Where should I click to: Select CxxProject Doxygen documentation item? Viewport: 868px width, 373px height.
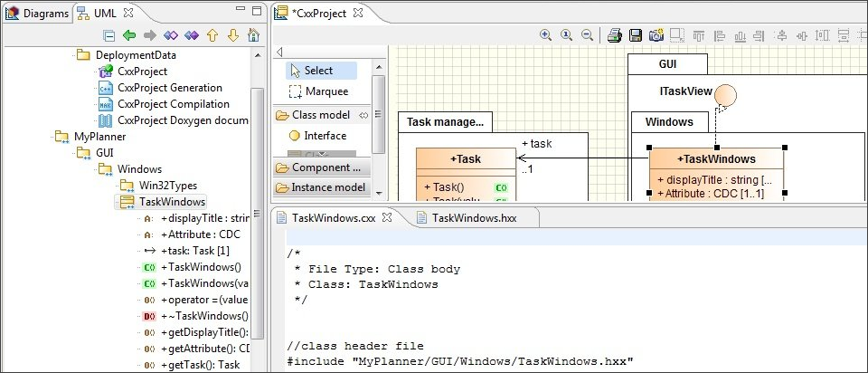point(174,120)
